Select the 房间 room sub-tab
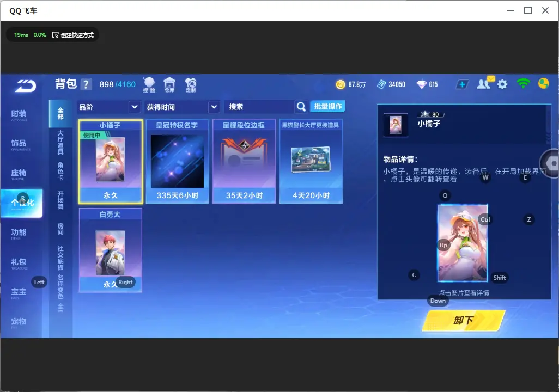559x392 pixels. click(x=60, y=229)
